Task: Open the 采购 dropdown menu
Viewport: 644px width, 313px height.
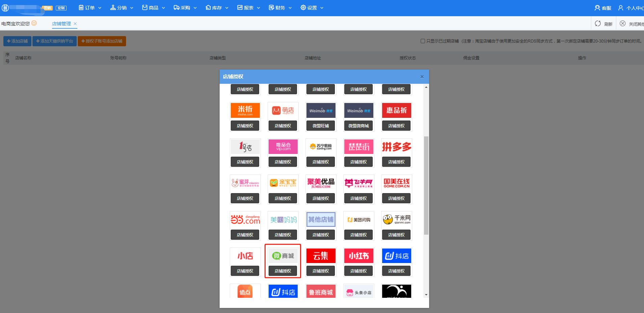Action: tap(185, 8)
